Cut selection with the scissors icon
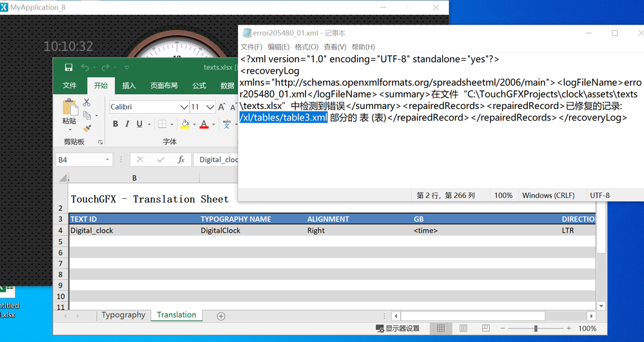The height and width of the screenshot is (342, 644). pyautogui.click(x=86, y=103)
